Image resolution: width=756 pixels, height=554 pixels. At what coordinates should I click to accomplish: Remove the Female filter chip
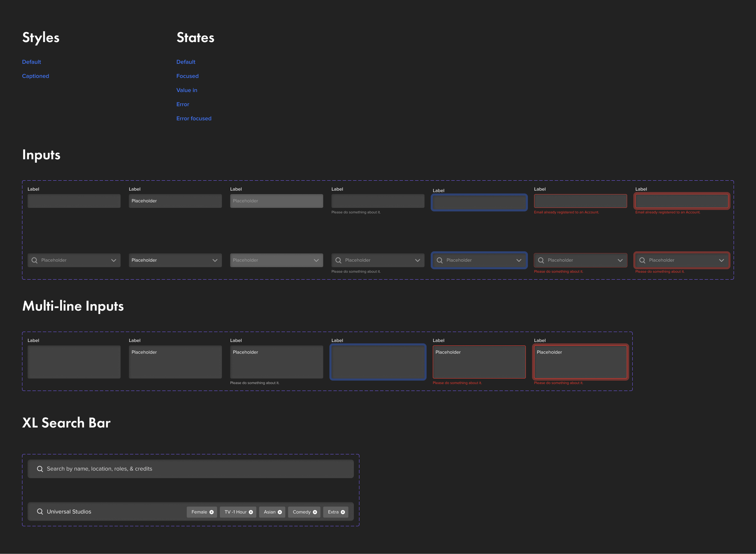(x=212, y=512)
